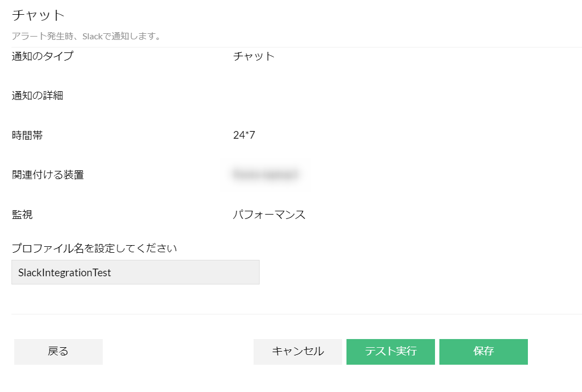
Task: Click the blurred 関連付ける装置 device name
Action: click(x=266, y=175)
